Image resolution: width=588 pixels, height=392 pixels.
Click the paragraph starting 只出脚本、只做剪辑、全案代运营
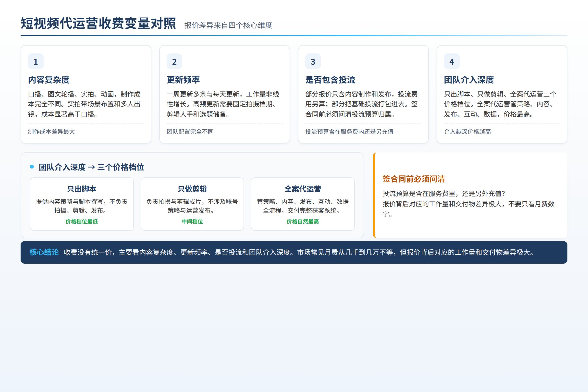tap(500, 104)
